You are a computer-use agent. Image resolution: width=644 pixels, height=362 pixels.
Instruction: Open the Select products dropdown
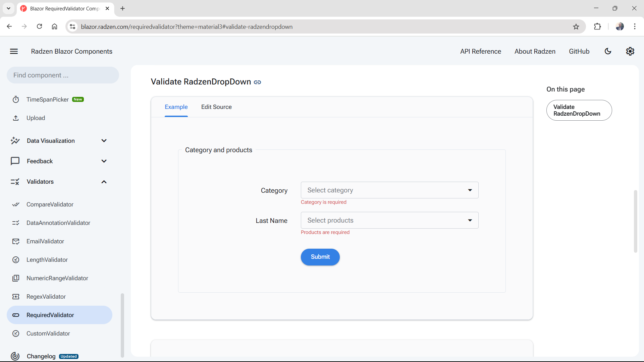pyautogui.click(x=389, y=220)
